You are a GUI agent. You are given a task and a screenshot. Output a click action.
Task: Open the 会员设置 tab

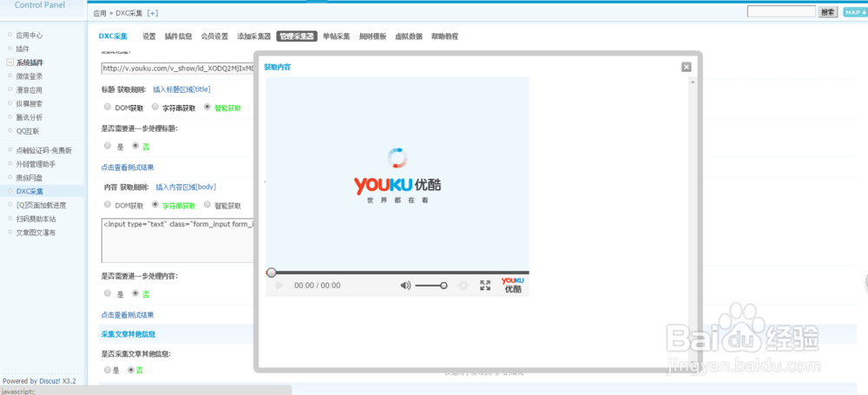[214, 36]
